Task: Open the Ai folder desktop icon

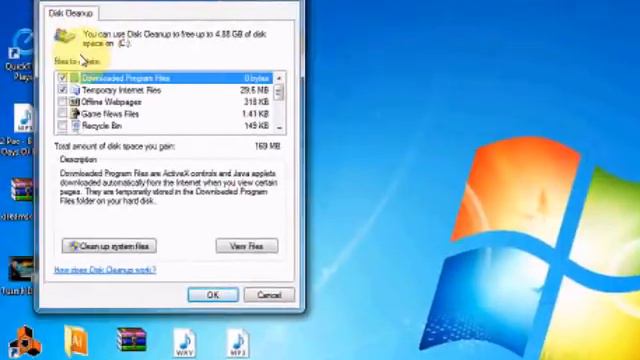Action: 76,341
